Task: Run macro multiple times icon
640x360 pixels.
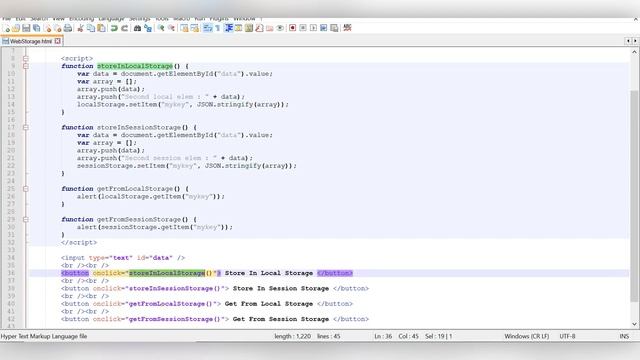Action: (324, 28)
